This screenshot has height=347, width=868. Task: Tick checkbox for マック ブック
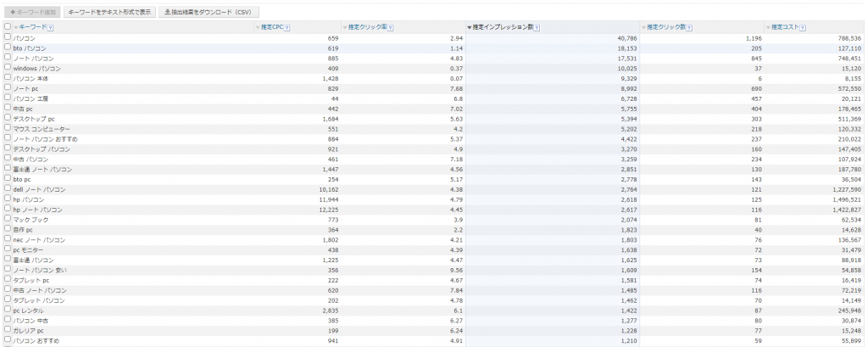(7, 218)
